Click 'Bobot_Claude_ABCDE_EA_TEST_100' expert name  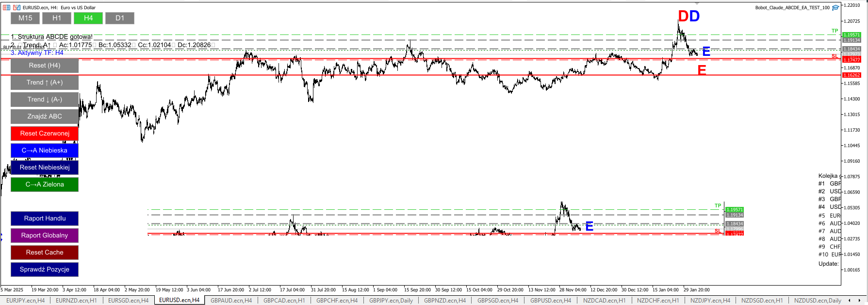pyautogui.click(x=792, y=8)
